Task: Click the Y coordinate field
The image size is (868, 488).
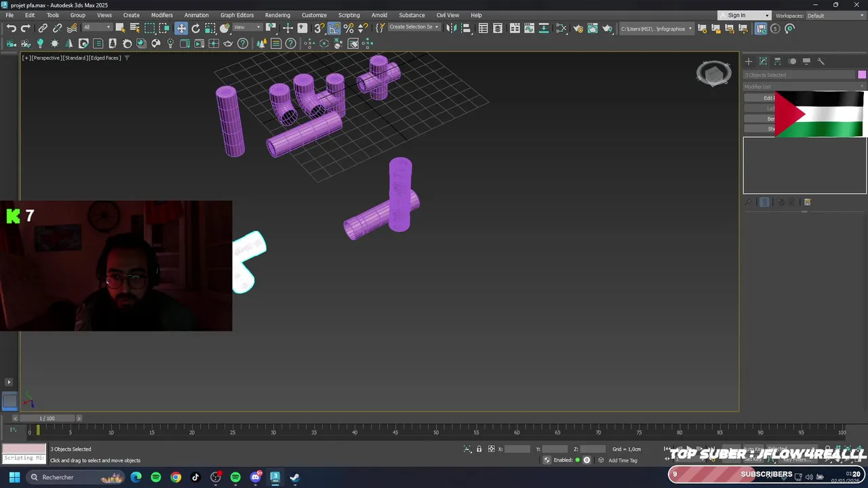Action: (x=555, y=449)
